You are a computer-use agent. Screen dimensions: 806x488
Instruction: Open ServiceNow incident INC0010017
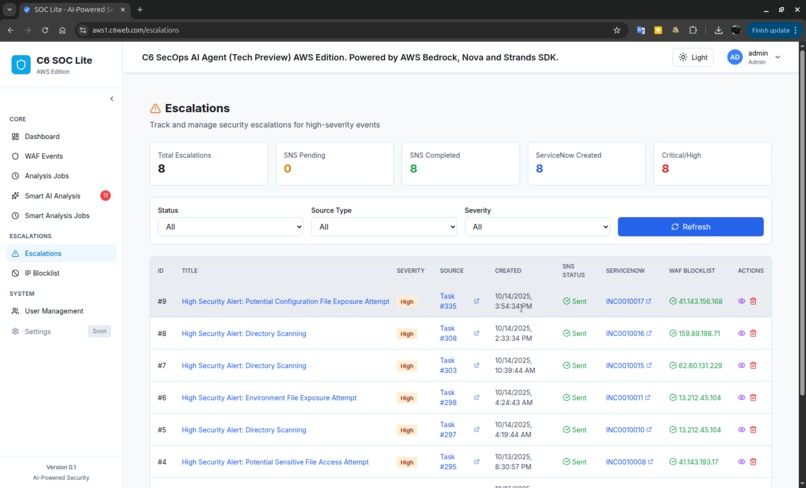coord(628,301)
